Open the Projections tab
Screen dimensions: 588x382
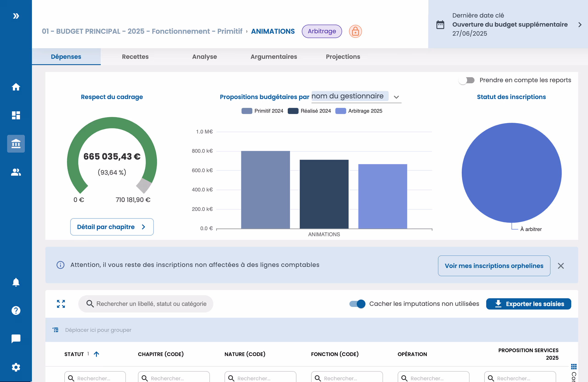click(x=343, y=56)
